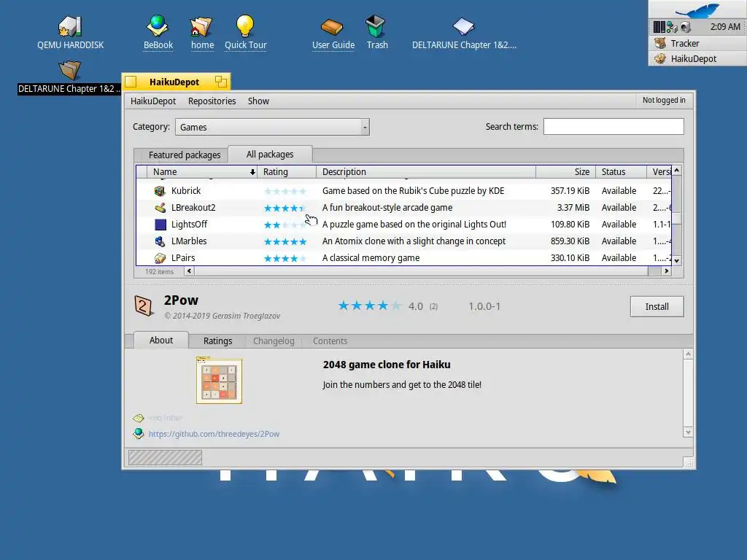
Task: Open the HaikuDepot menu
Action: coord(153,101)
